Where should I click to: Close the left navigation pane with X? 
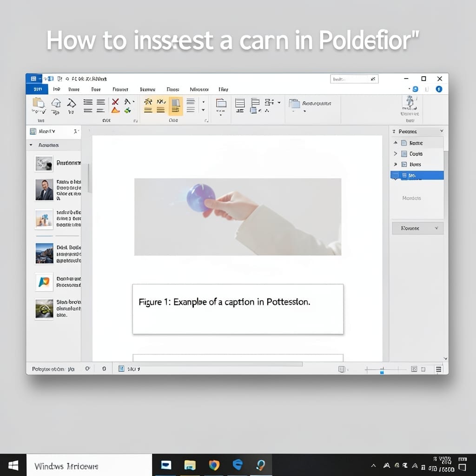(x=76, y=131)
